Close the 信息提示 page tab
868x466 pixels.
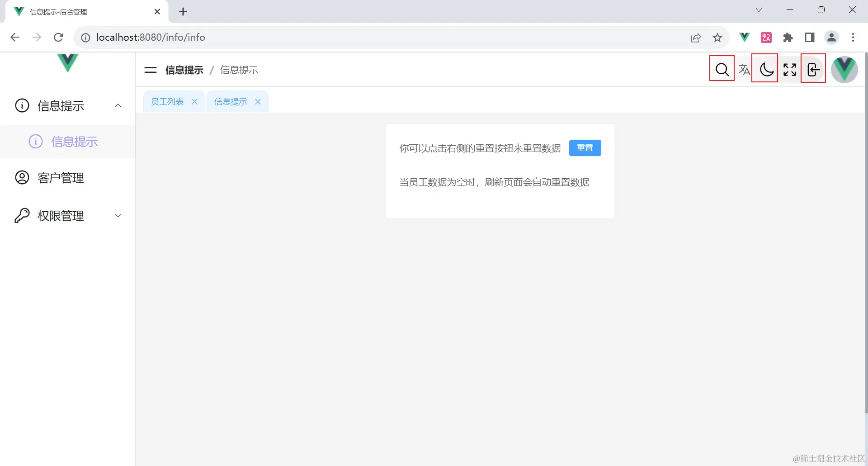258,102
